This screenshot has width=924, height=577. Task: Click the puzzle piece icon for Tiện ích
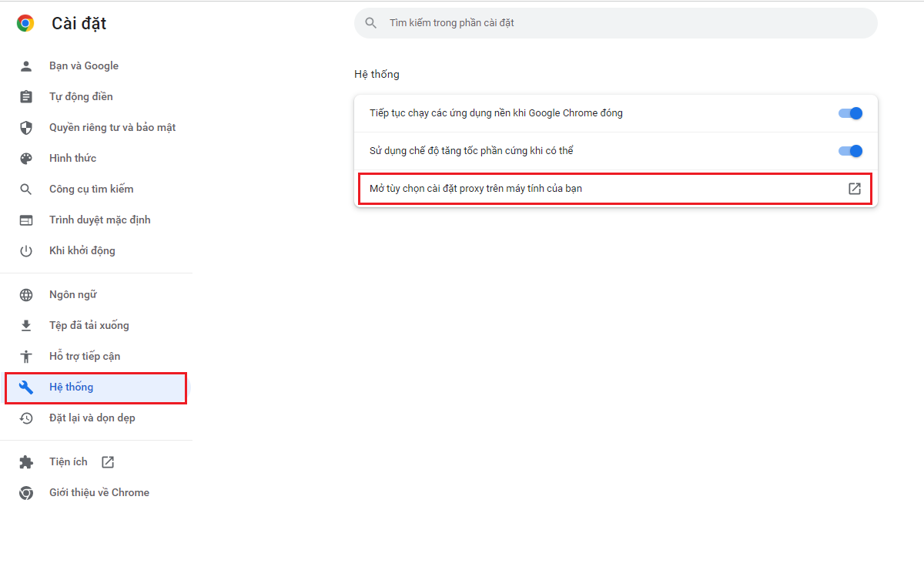pyautogui.click(x=26, y=462)
